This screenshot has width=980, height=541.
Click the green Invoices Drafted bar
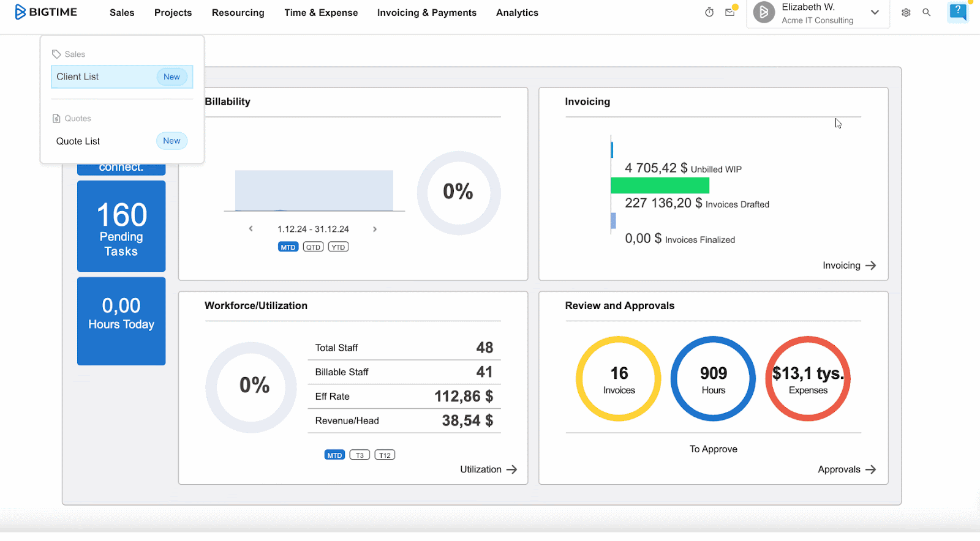(x=660, y=185)
